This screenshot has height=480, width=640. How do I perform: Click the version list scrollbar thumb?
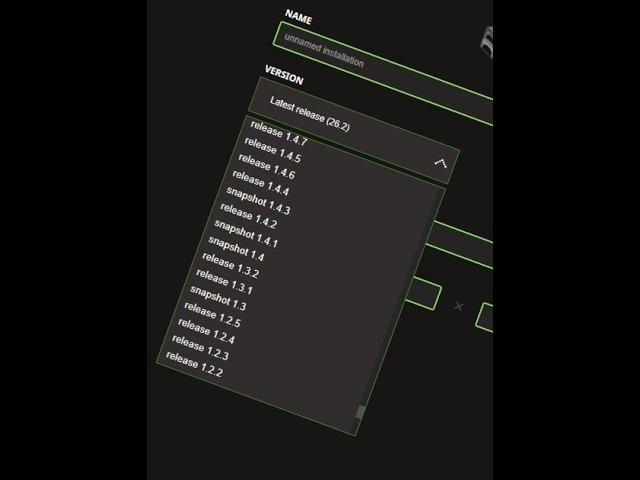(360, 412)
